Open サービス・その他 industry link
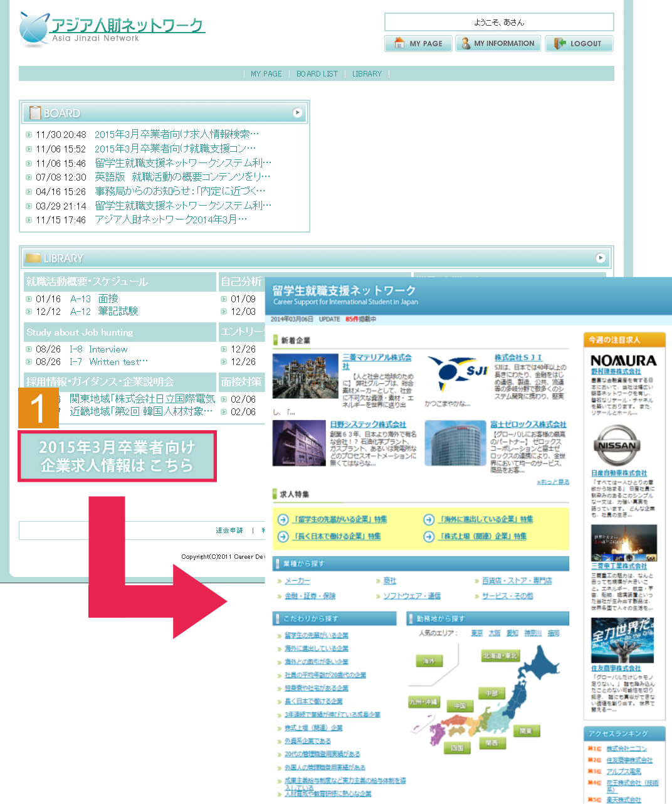 click(507, 596)
